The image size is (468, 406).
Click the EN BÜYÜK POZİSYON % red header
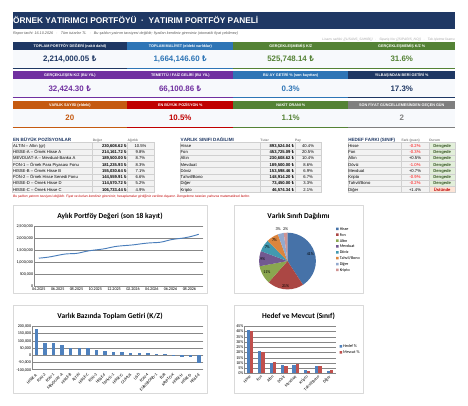pos(180,105)
